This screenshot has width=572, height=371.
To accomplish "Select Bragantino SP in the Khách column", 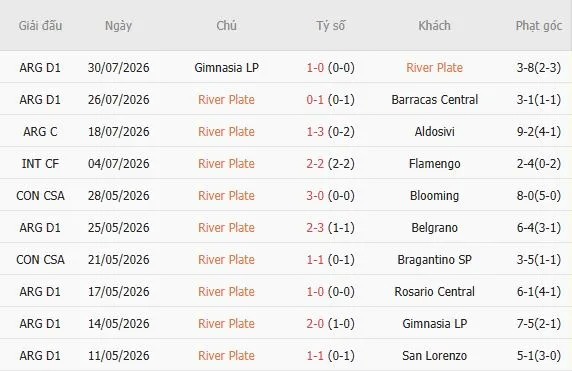I will click(x=434, y=259).
